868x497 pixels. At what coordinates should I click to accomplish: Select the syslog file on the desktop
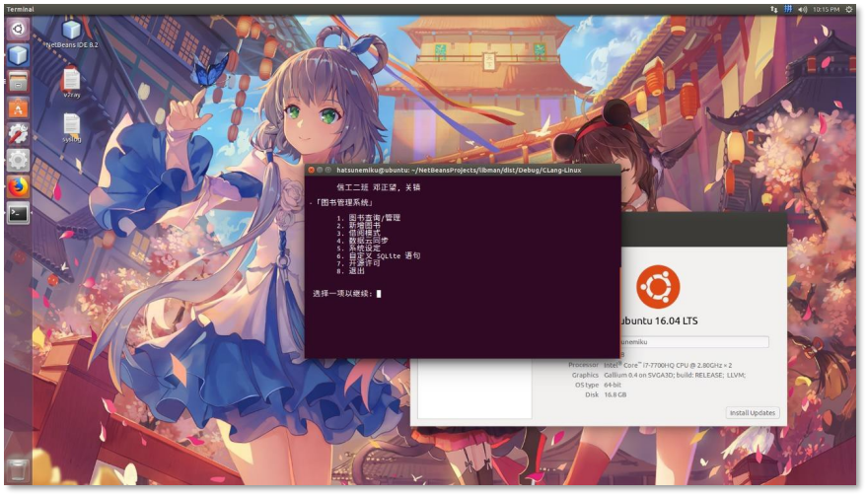[x=71, y=128]
